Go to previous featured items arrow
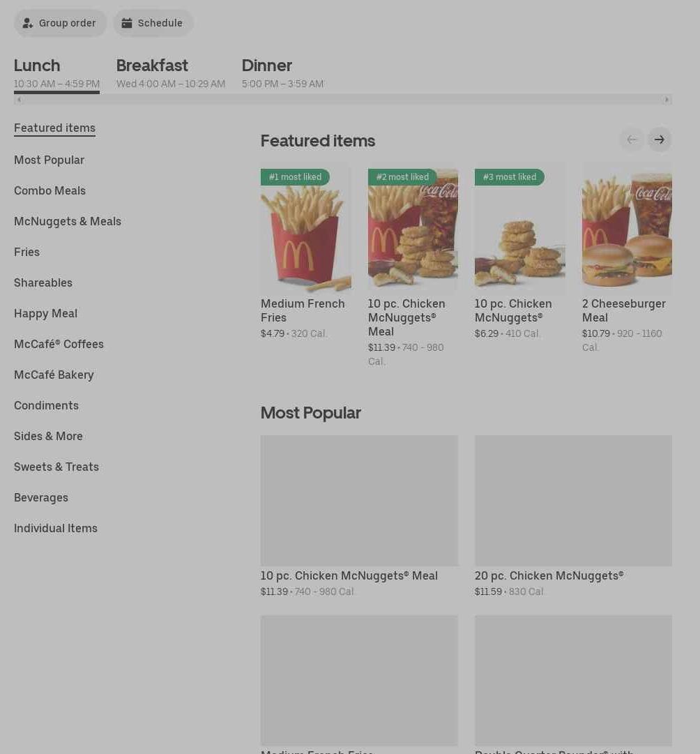The image size is (700, 754). point(632,140)
